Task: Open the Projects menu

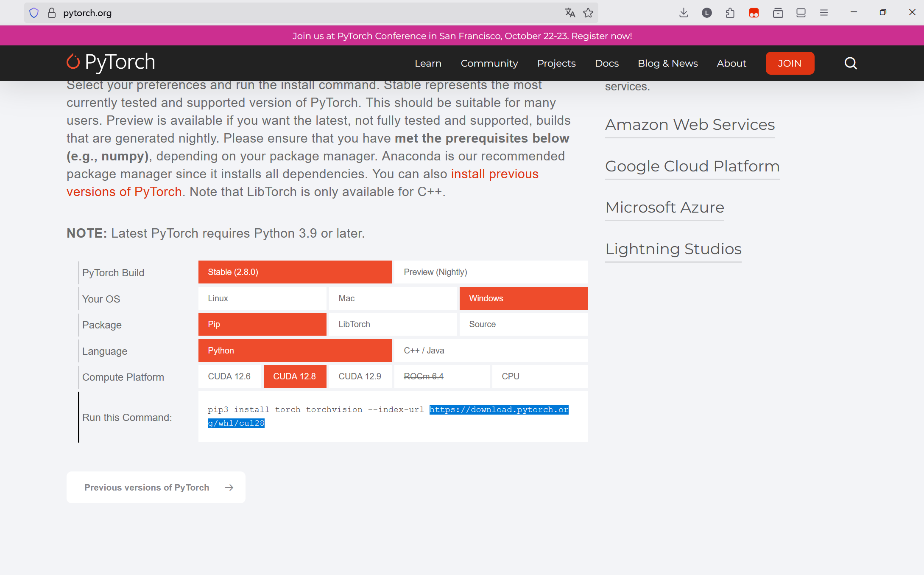Action: pos(556,63)
